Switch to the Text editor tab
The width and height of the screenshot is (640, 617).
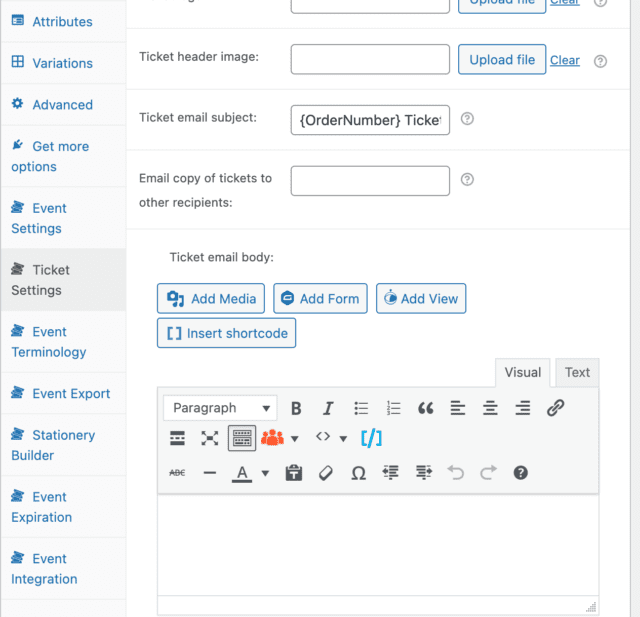pyautogui.click(x=577, y=372)
